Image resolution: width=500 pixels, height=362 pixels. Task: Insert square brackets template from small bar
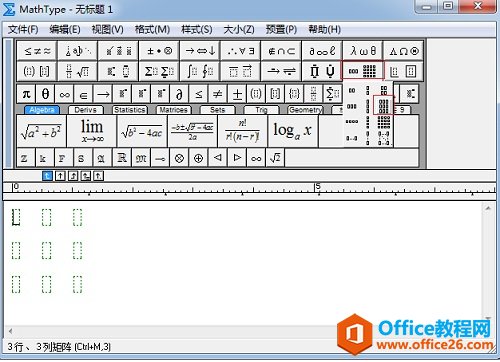(275, 94)
